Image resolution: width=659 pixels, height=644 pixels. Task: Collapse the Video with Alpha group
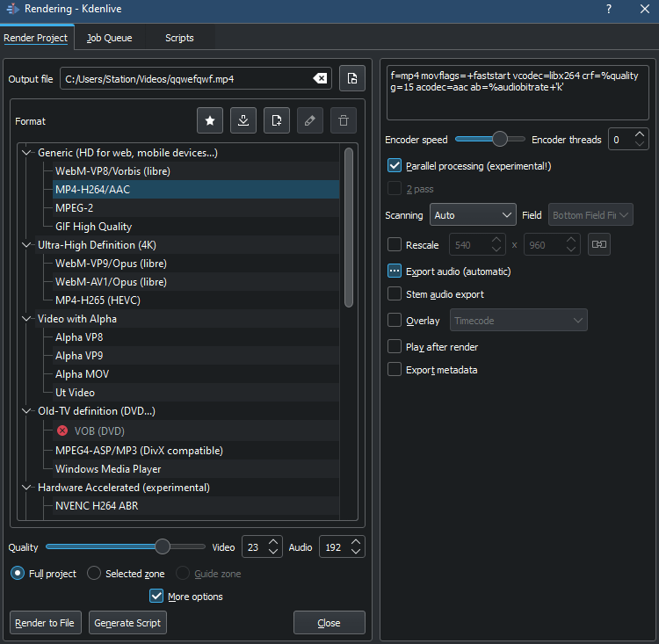(x=27, y=319)
